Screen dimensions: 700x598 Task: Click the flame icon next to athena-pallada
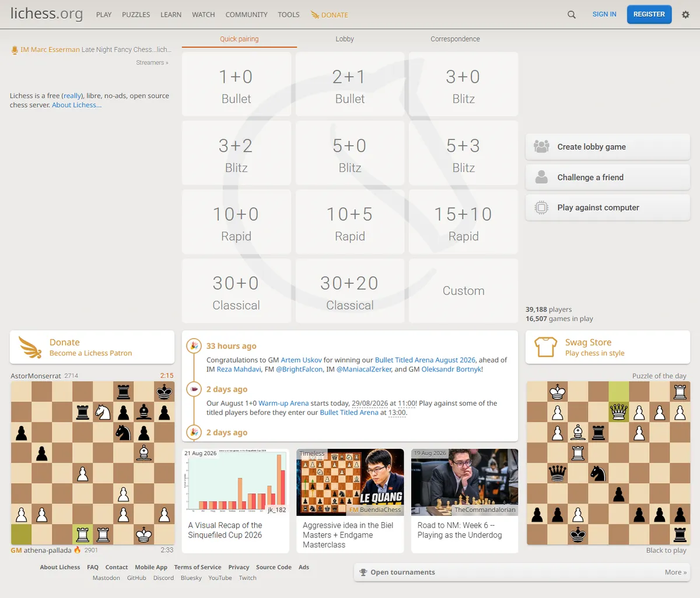click(78, 550)
